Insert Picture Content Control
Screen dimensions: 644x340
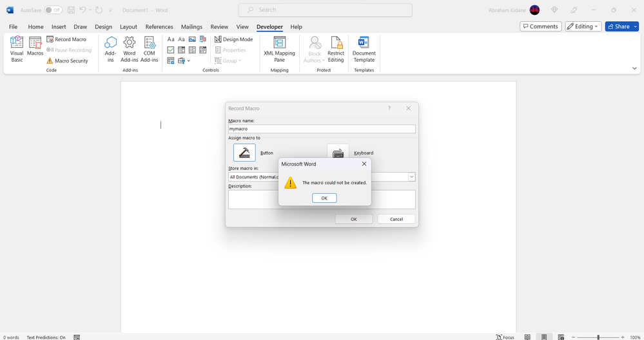(192, 39)
